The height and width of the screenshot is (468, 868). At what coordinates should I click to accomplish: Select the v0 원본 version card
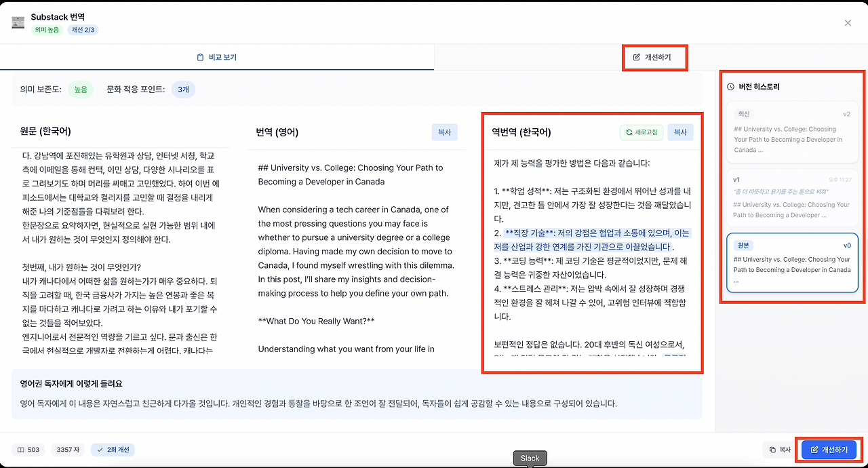click(791, 265)
